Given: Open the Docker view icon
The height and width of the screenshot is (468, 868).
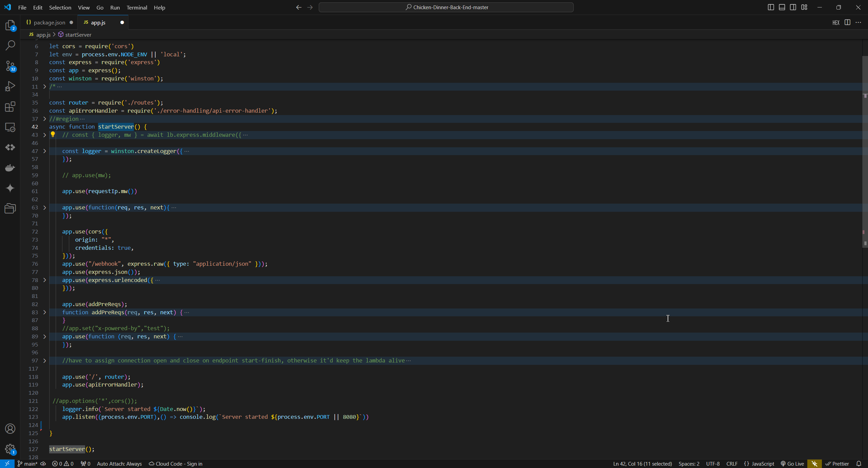Looking at the screenshot, I should click(10, 168).
